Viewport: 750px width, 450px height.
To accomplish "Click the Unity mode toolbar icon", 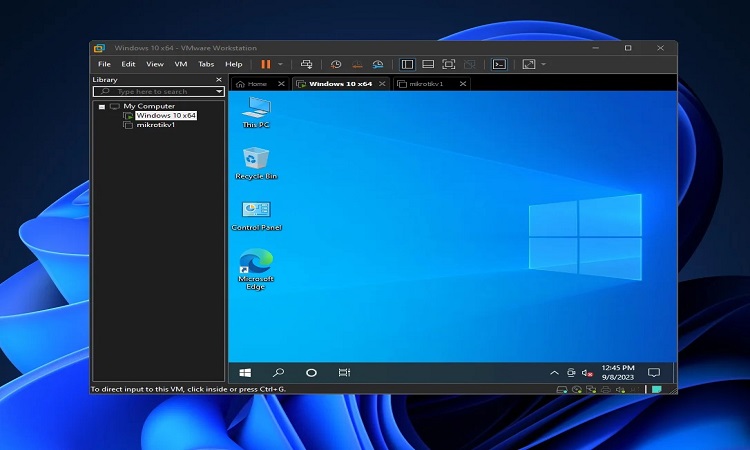I will coord(470,64).
